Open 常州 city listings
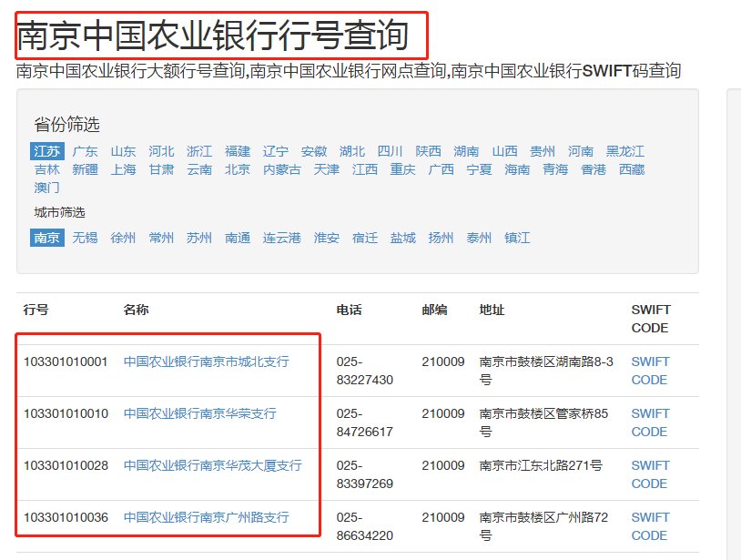Image resolution: width=741 pixels, height=560 pixels. tap(161, 238)
